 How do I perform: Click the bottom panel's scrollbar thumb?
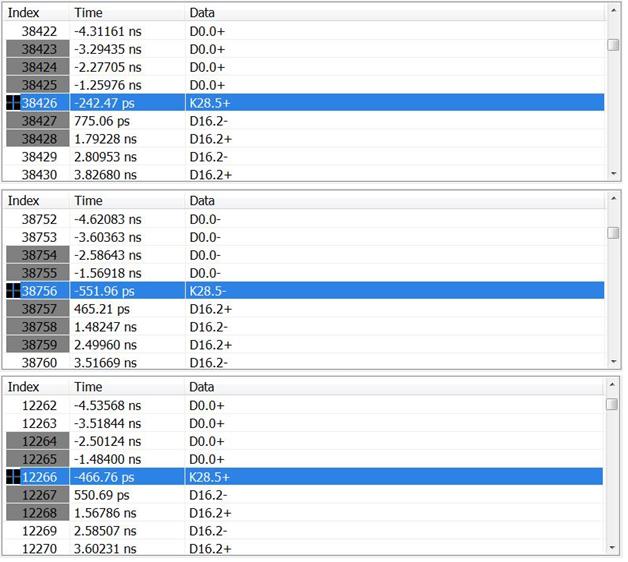point(613,404)
